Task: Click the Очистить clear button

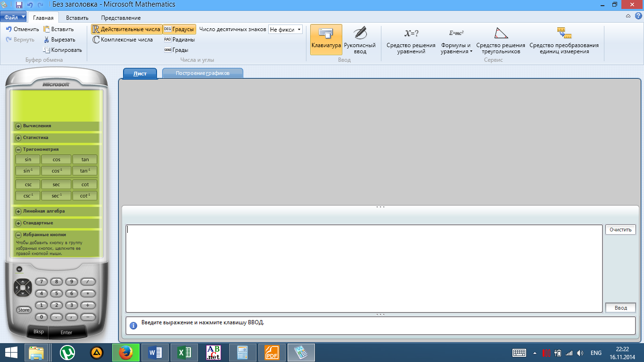Action: pos(620,230)
